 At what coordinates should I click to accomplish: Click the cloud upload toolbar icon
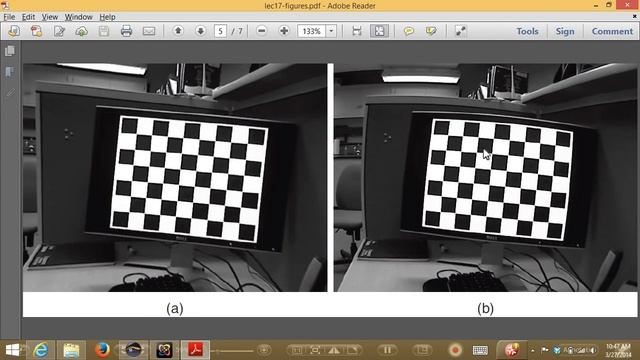tap(82, 31)
